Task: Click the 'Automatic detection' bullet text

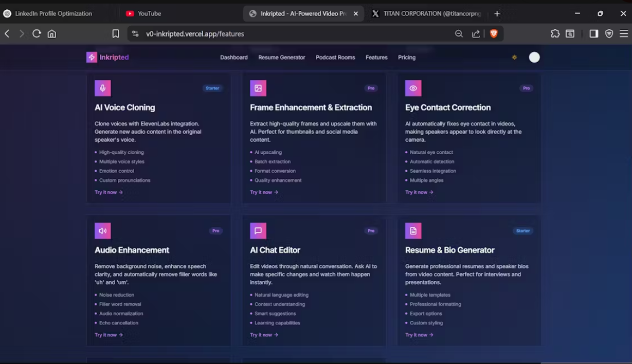Action: (432, 161)
